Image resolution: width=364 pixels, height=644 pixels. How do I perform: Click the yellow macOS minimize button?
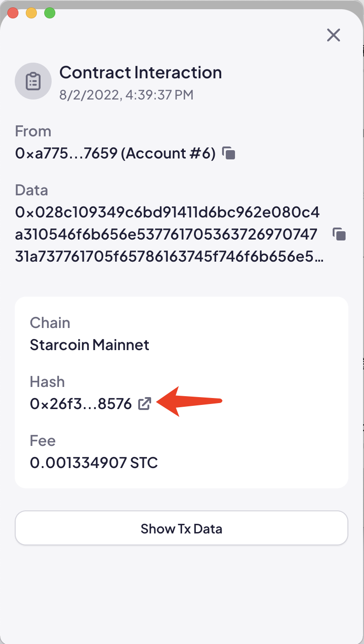click(31, 13)
